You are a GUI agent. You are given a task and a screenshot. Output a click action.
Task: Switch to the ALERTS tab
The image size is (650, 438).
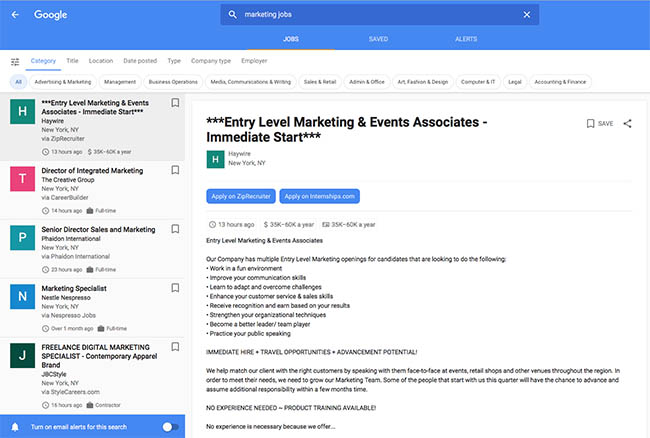tap(466, 39)
